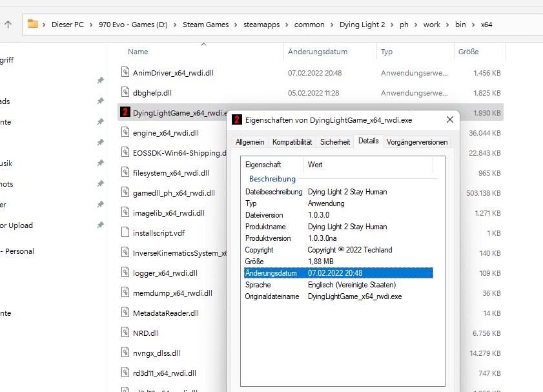Click the MetadataReader.dll file icon
This screenshot has height=392, width=543.
(x=125, y=313)
